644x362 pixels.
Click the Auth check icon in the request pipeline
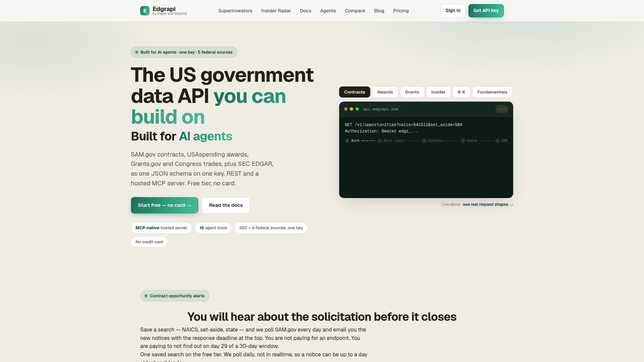coord(347,141)
